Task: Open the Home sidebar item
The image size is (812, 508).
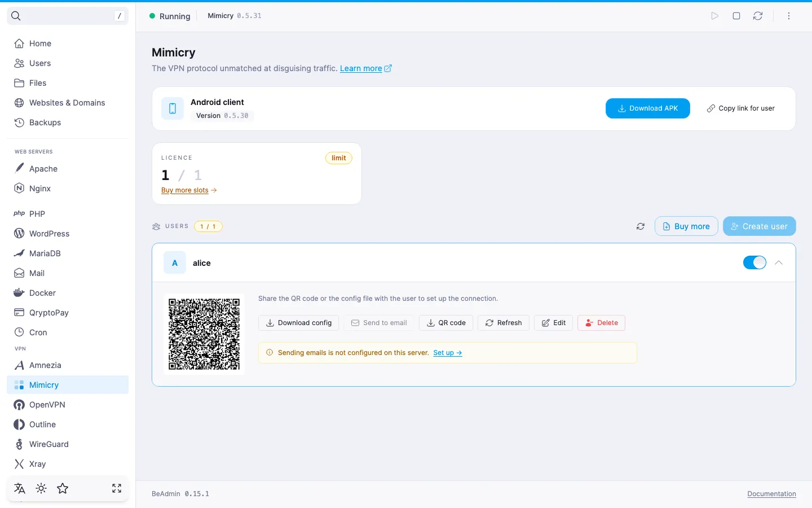Action: pyautogui.click(x=68, y=43)
